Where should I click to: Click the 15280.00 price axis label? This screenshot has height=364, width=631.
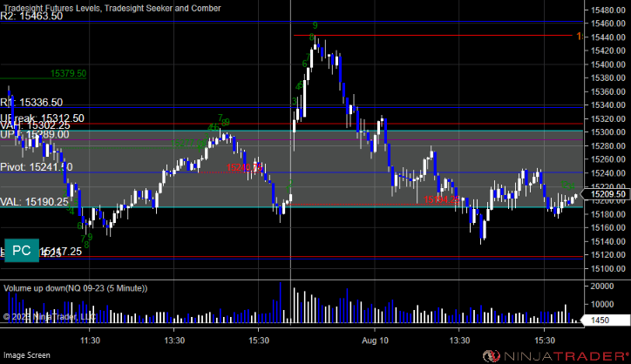[608, 146]
